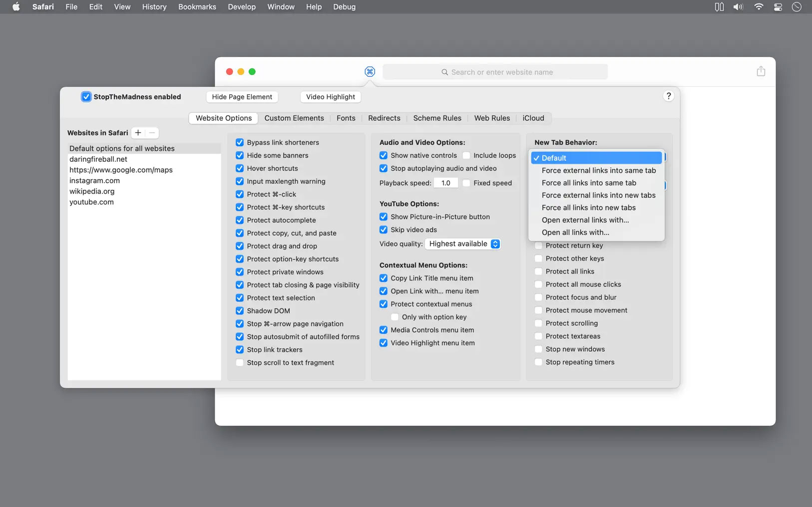
Task: Open the Apple menu icon
Action: [15, 6]
